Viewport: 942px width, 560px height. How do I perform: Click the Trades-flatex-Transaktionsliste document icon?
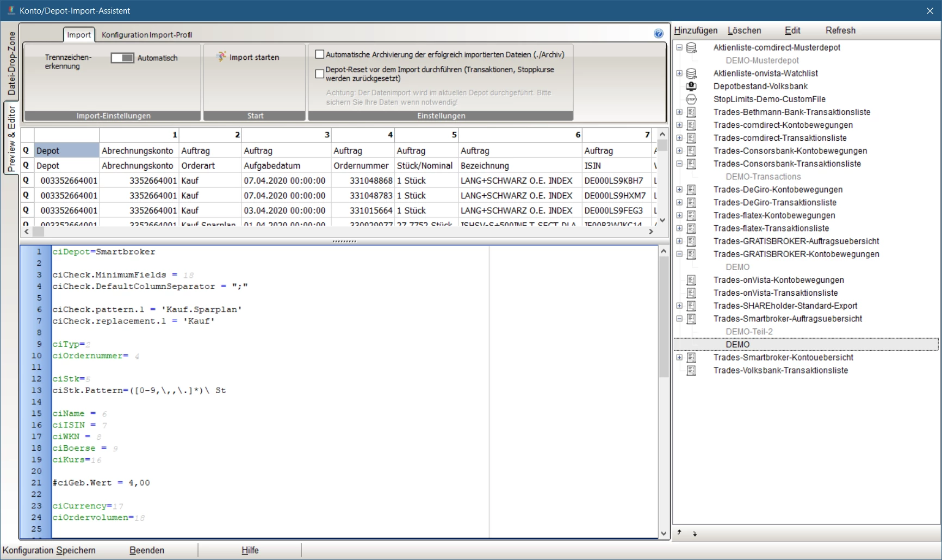[x=691, y=229]
